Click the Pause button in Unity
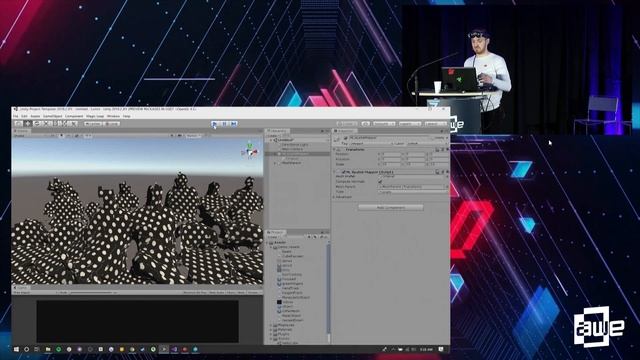The height and width of the screenshot is (360, 640). coord(224,124)
